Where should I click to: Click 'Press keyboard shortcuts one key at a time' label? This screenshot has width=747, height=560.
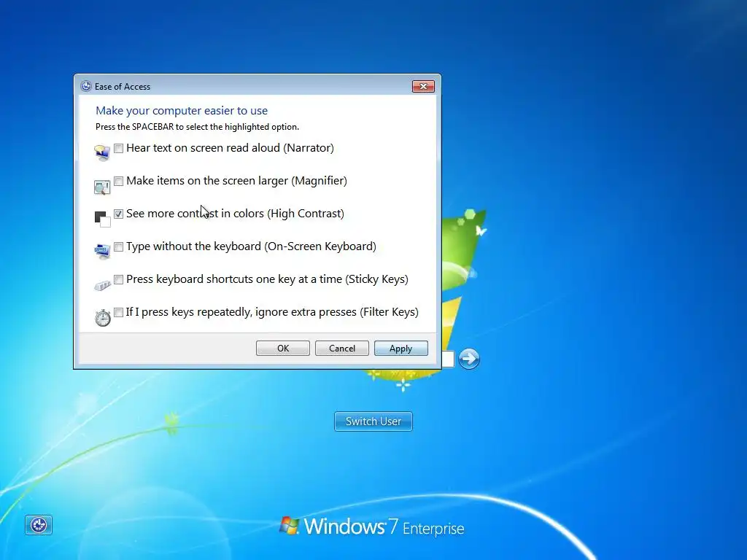coord(267,279)
